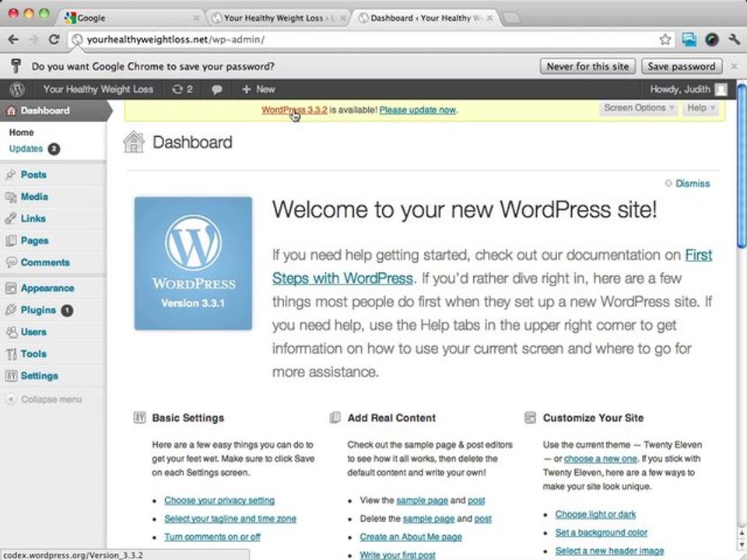
Task: Click the Collapse menu arrow icon
Action: click(x=11, y=399)
